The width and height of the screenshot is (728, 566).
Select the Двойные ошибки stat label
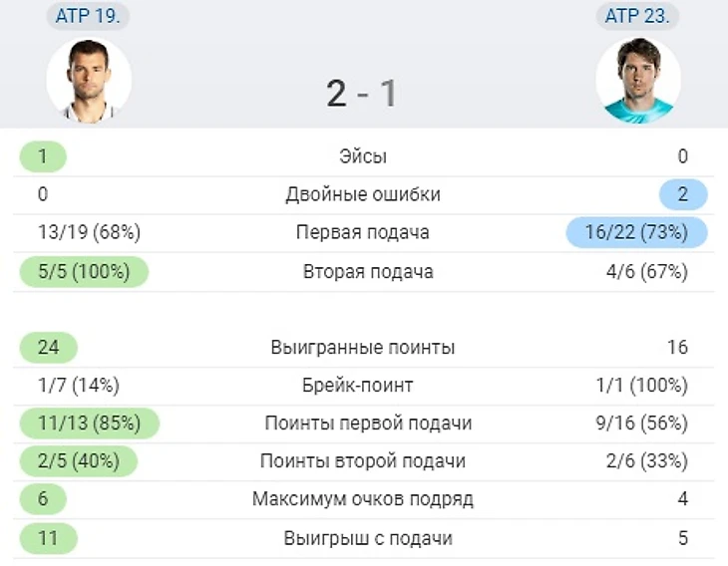363,194
